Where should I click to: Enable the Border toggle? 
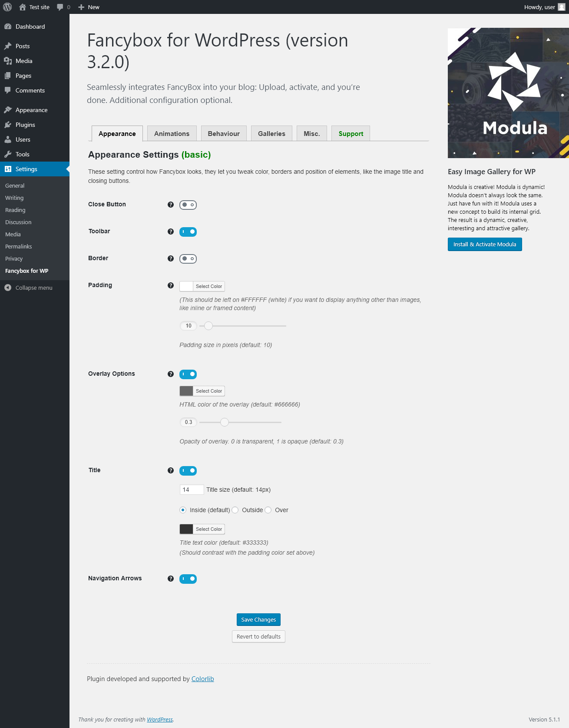tap(188, 258)
